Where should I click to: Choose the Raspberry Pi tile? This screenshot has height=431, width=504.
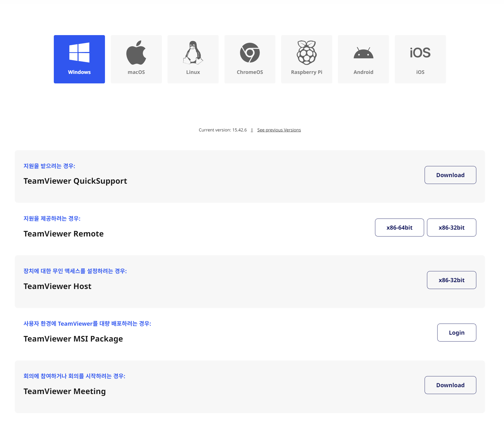pyautogui.click(x=307, y=59)
